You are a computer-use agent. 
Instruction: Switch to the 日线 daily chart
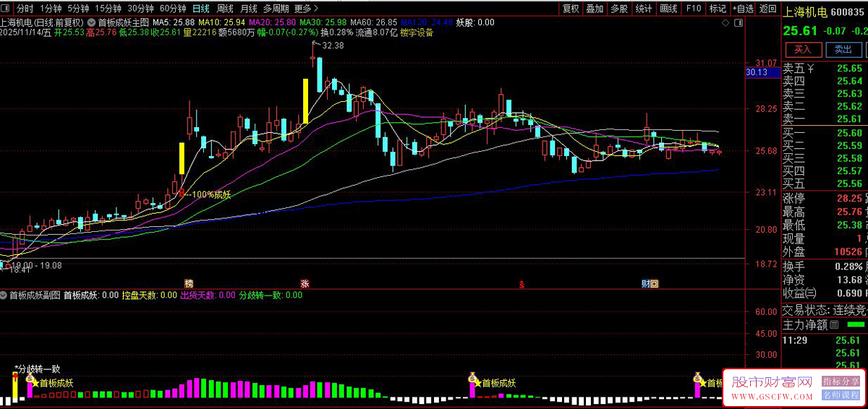[201, 9]
